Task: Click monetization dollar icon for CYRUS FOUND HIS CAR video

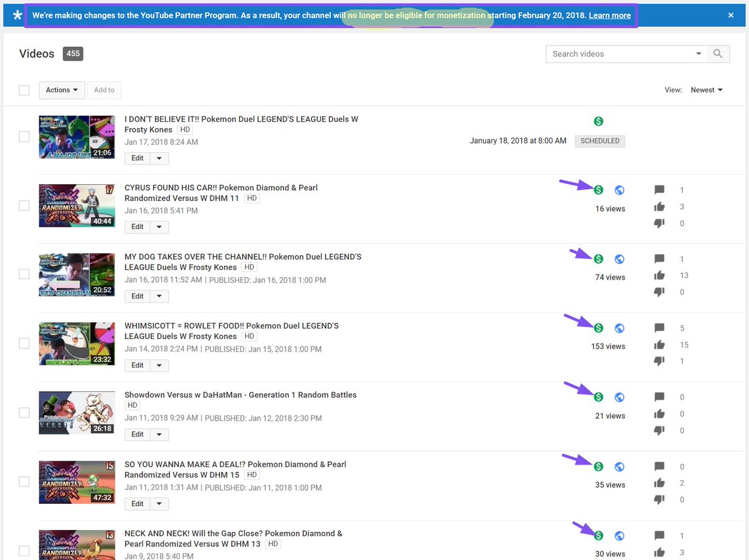Action: coord(599,190)
